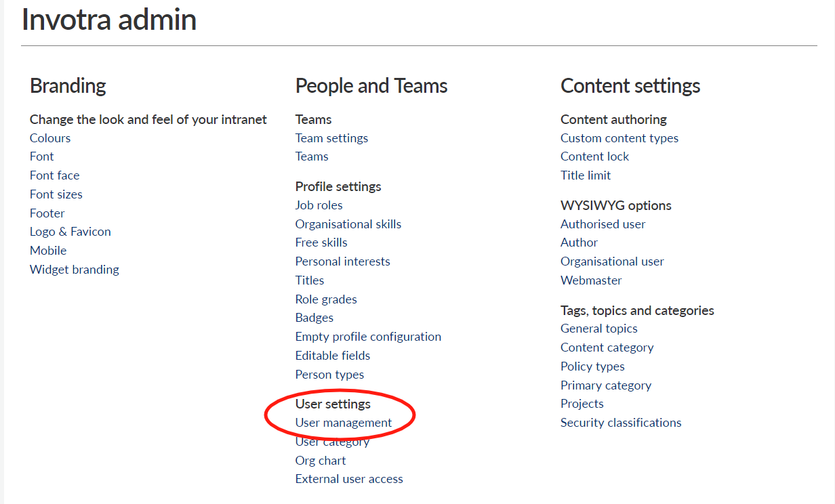This screenshot has width=835, height=504.
Task: Configure Badges settings
Action: pos(314,317)
